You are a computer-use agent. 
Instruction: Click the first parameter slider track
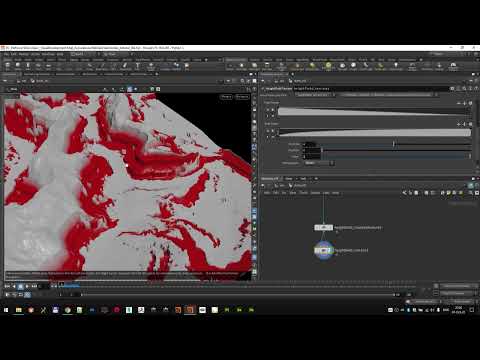click(396, 144)
